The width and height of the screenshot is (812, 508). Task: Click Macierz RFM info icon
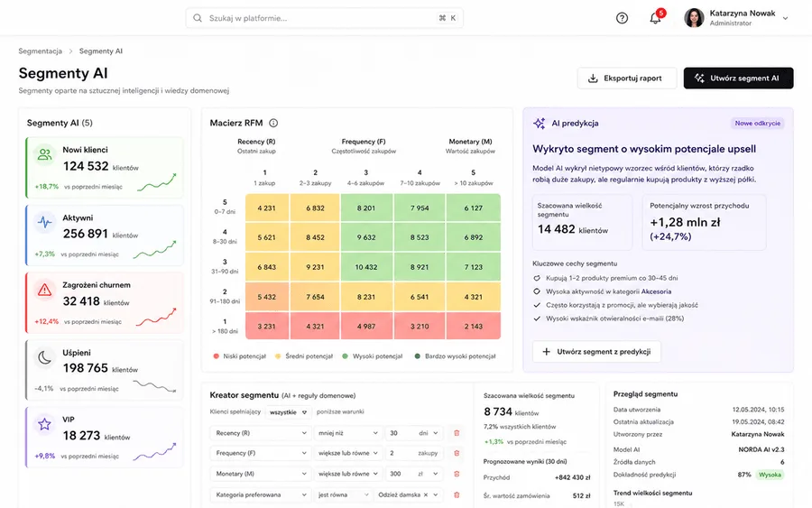pos(273,123)
